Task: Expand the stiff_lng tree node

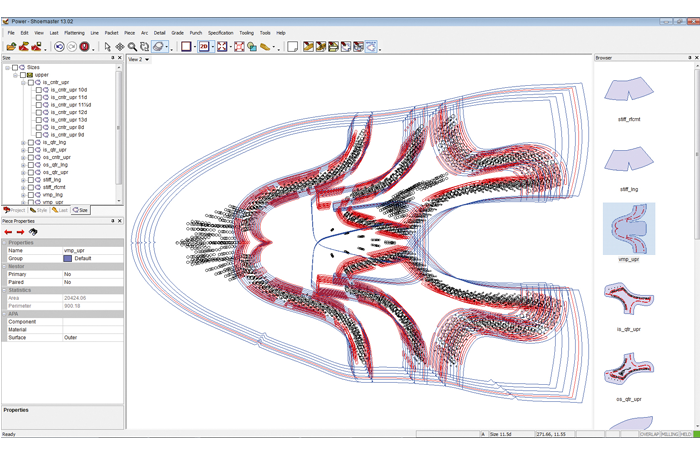Action: click(x=23, y=180)
